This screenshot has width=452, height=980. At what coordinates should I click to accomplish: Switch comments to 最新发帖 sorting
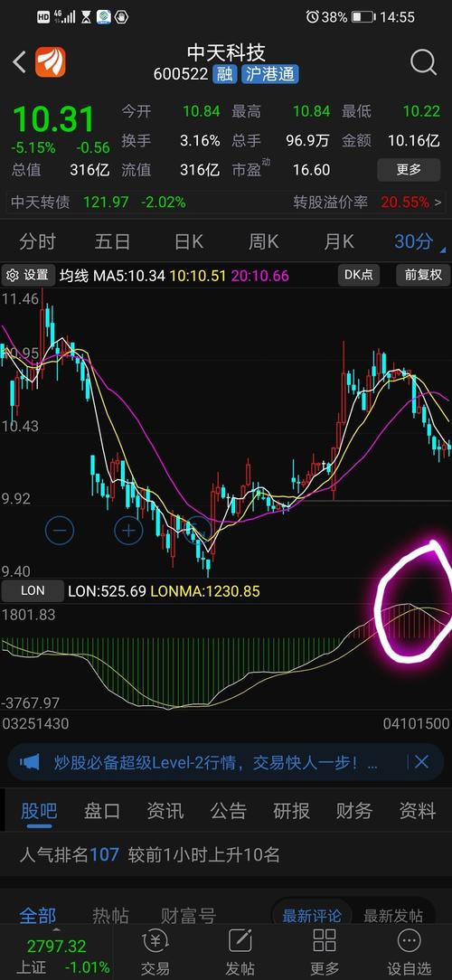(393, 916)
